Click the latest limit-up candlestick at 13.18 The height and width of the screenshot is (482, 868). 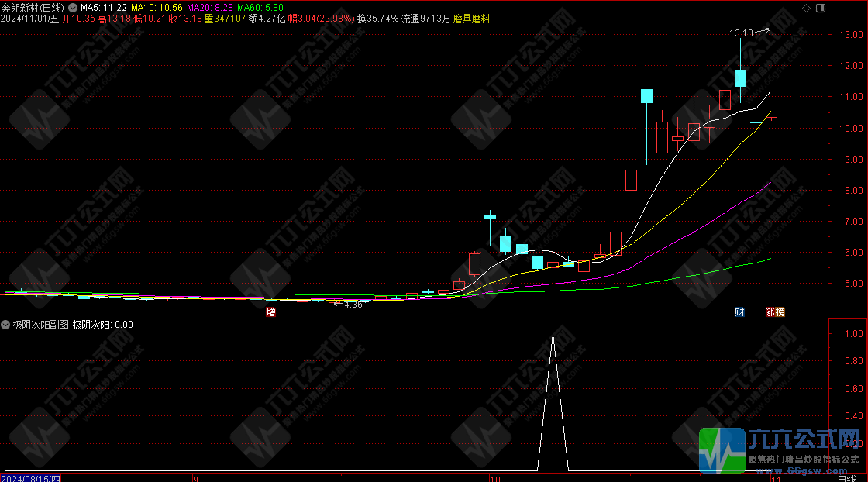(x=771, y=73)
